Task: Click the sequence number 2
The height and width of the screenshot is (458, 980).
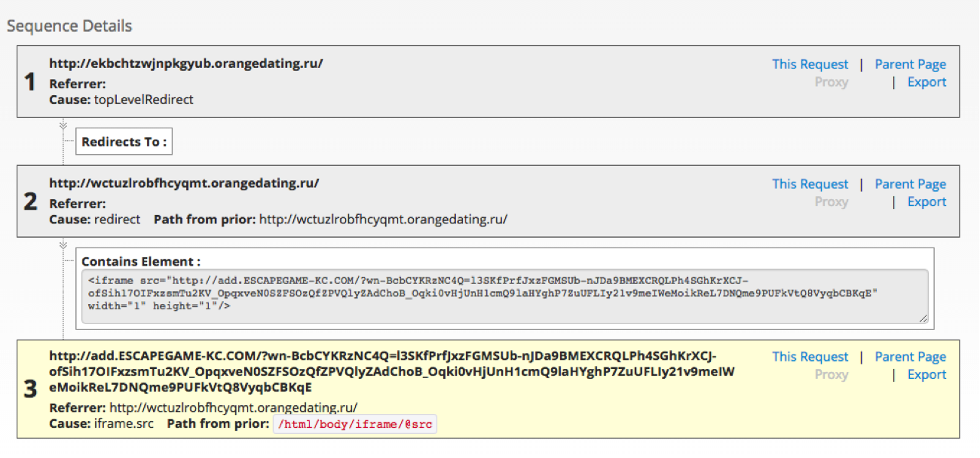Action: click(30, 201)
